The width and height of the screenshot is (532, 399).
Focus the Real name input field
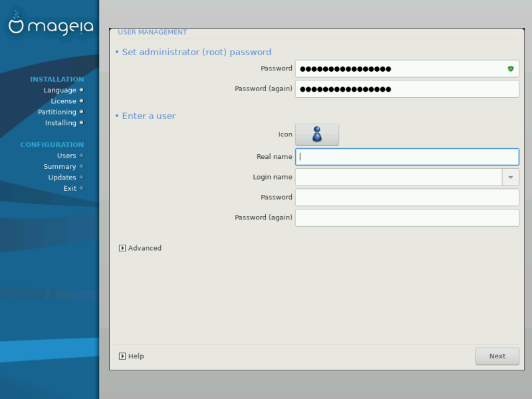tap(407, 157)
